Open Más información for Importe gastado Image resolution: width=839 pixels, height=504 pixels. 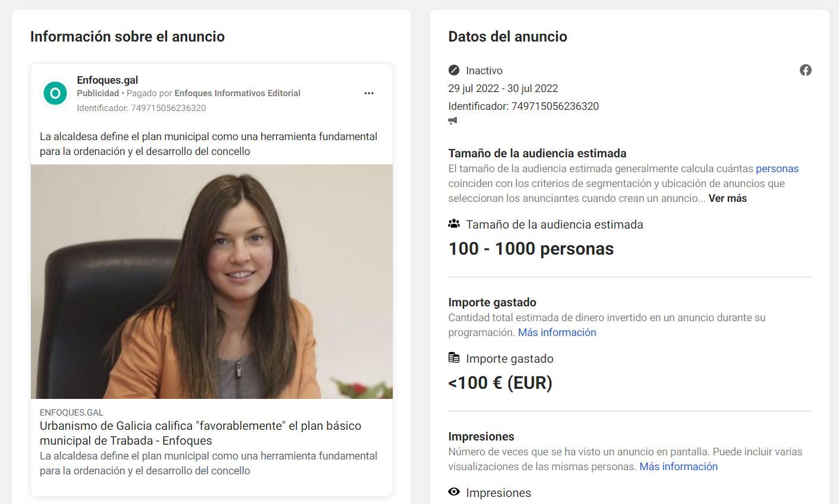[x=556, y=332]
